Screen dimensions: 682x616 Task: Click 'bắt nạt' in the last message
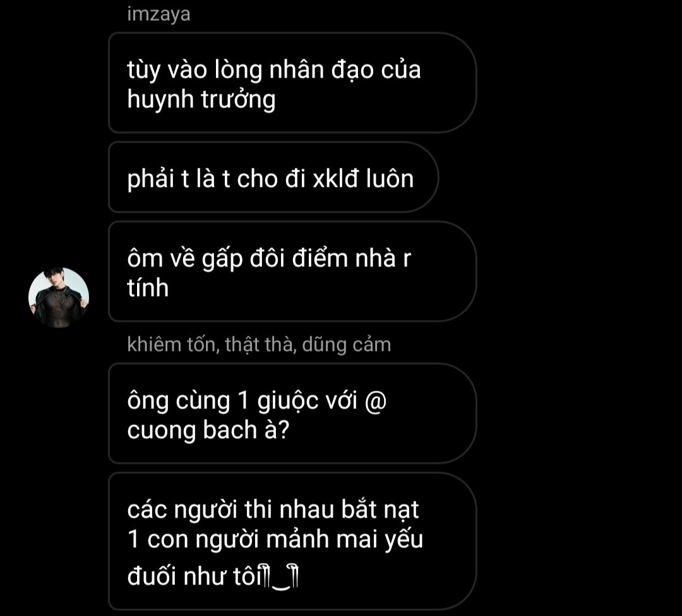point(380,509)
